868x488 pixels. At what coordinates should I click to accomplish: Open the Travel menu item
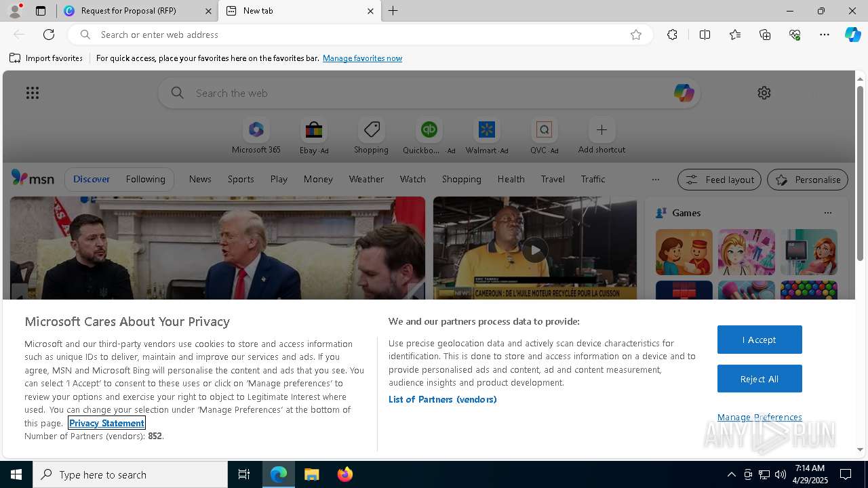coord(553,179)
